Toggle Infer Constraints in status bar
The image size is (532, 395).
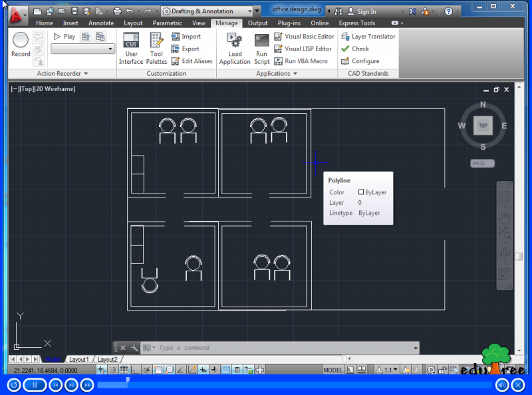[x=102, y=370]
